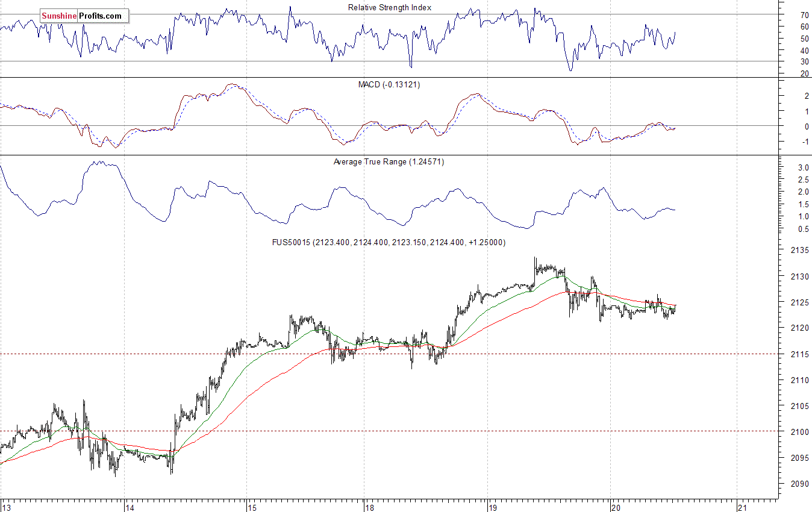Screen dimensions: 812x512
Task: Click the SunshineProfits.com logo
Action: [84, 16]
